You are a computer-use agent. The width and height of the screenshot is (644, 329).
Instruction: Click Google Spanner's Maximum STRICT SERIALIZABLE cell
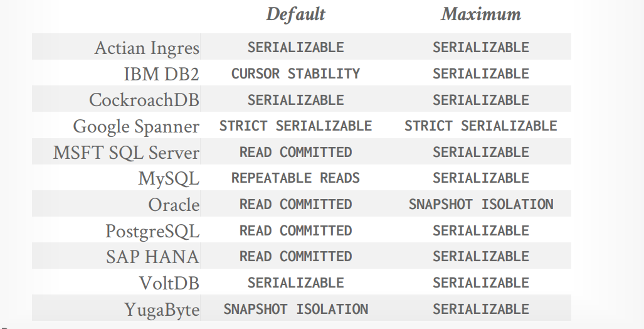(481, 126)
